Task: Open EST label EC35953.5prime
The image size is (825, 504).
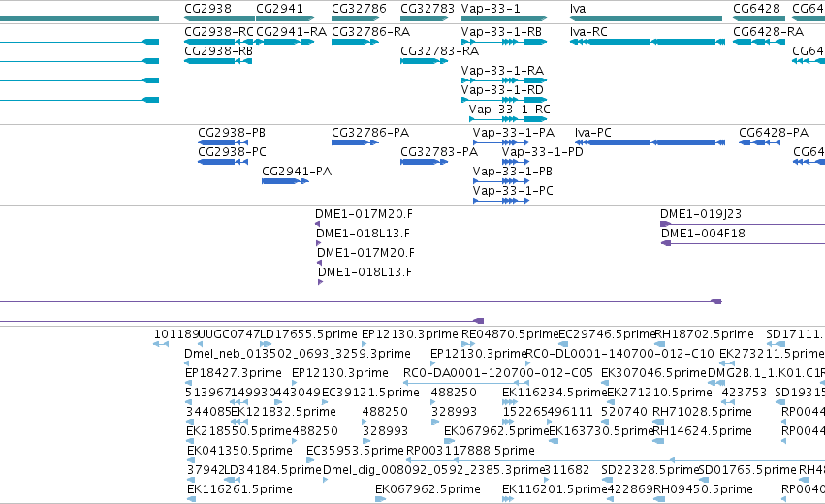Action: tap(355, 451)
